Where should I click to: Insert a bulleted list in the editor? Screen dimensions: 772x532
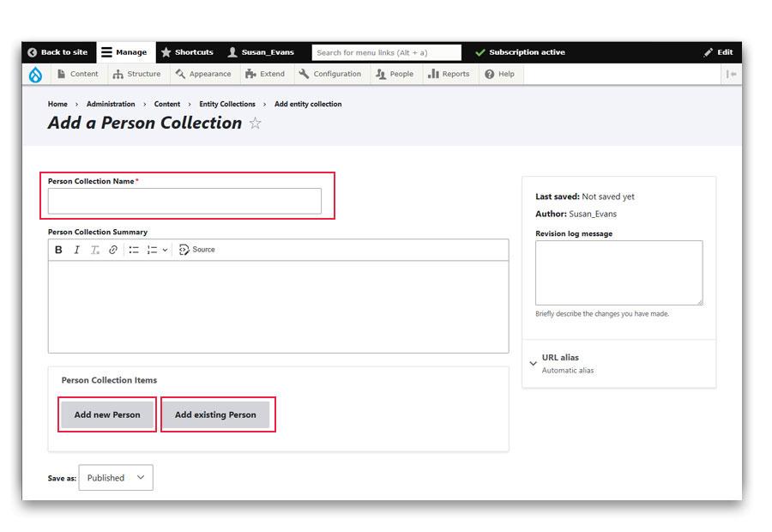click(134, 250)
